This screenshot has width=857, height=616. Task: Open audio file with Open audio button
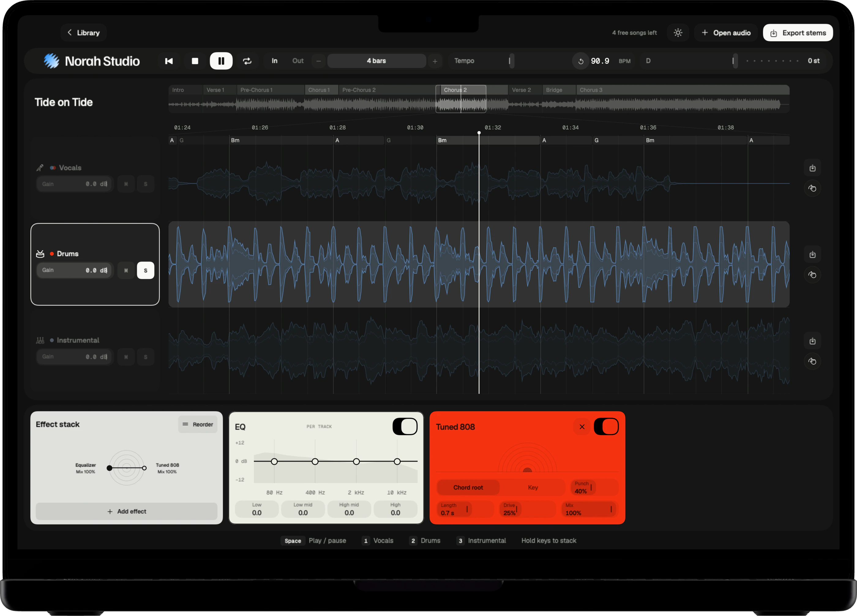tap(726, 33)
